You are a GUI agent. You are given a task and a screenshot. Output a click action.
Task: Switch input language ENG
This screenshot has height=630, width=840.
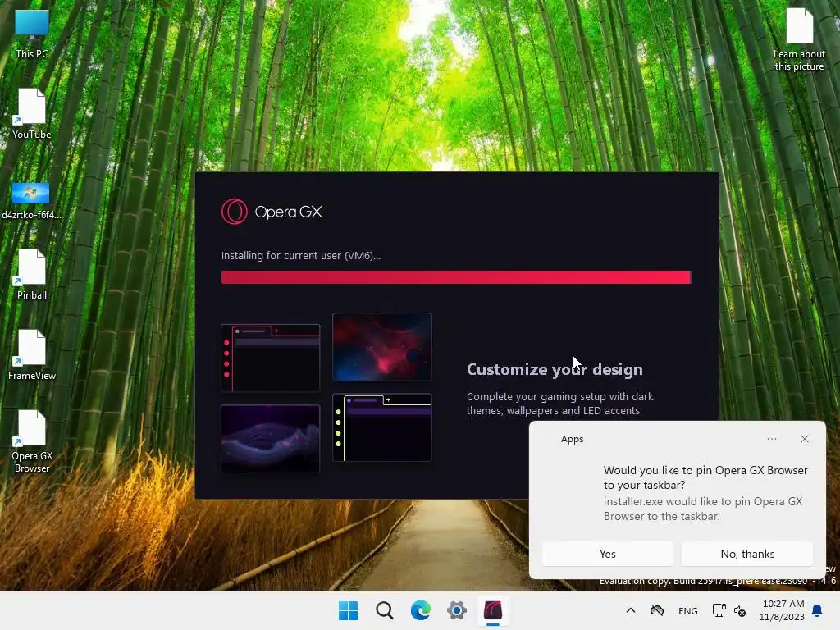(688, 610)
